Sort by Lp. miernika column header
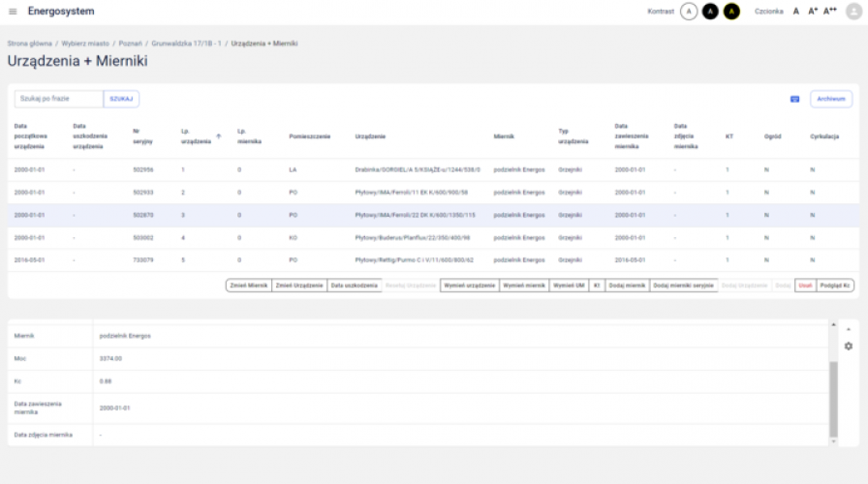 pos(249,136)
